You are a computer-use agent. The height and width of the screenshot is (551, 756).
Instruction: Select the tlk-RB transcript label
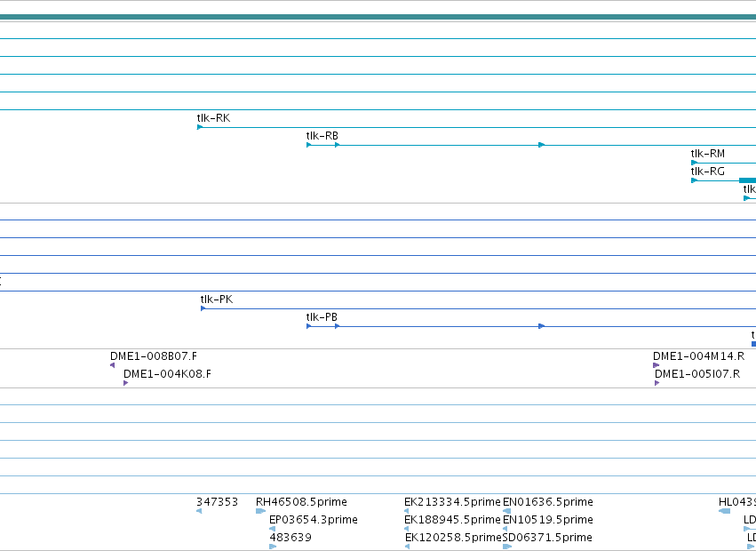tap(322, 136)
